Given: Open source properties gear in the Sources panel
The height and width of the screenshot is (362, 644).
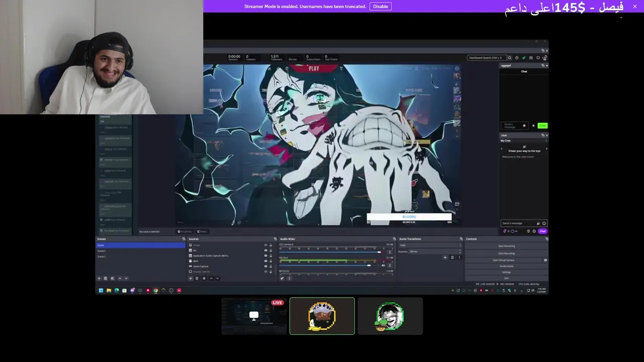Looking at the screenshot, I should [x=204, y=278].
